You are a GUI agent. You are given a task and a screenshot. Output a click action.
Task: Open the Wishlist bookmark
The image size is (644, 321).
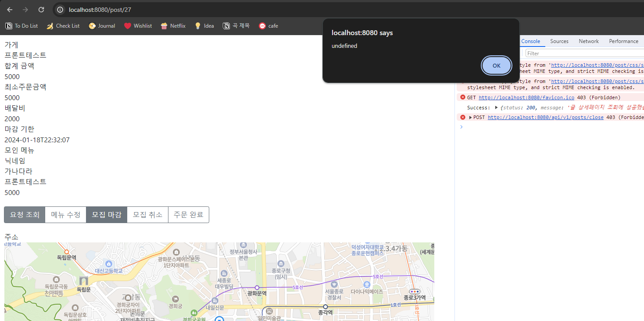coord(138,26)
